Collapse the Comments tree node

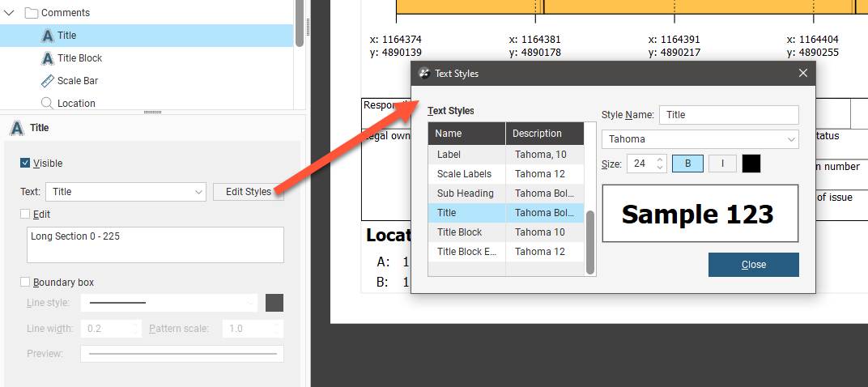tap(9, 13)
